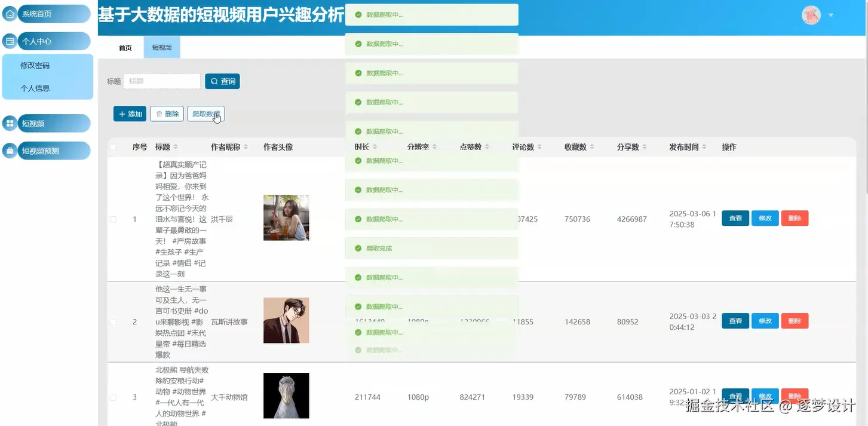This screenshot has width=868, height=426.
Task: Sort the table by 分辨率 column
Action: click(435, 147)
